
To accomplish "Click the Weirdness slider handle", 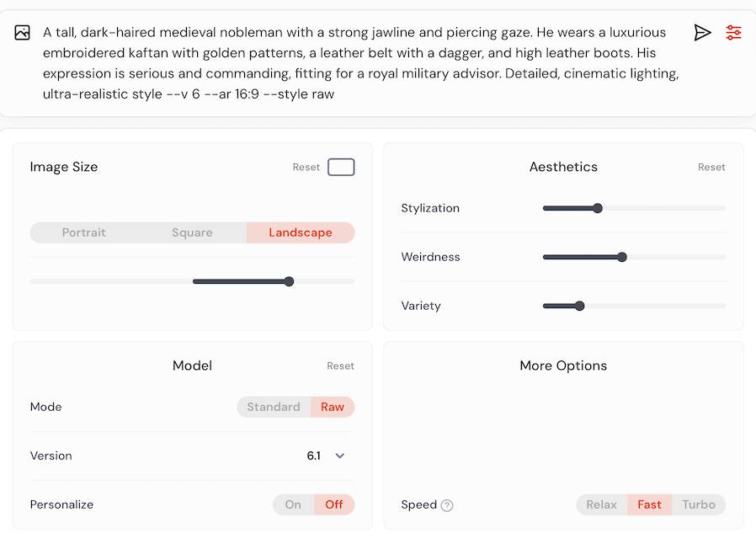I will [622, 257].
